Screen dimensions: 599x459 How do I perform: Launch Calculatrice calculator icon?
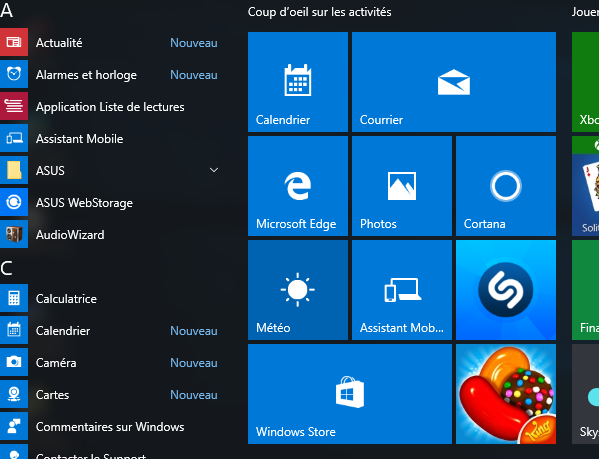coord(14,298)
